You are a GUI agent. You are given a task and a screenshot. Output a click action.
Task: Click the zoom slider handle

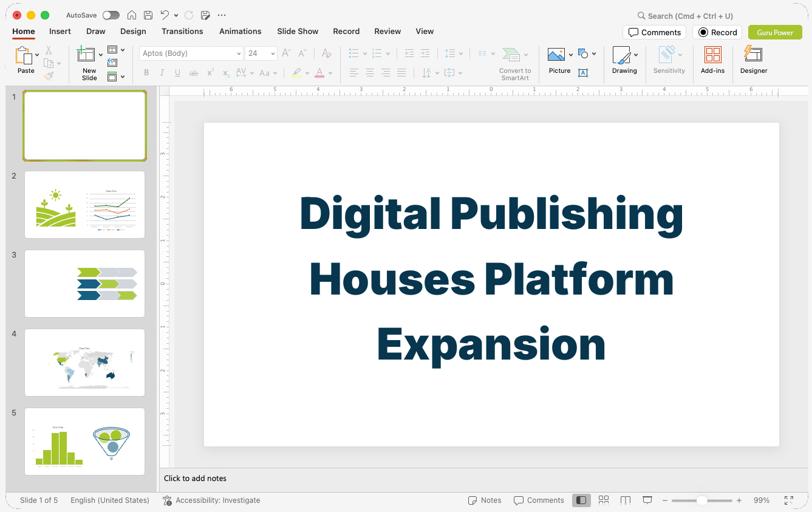tap(701, 500)
